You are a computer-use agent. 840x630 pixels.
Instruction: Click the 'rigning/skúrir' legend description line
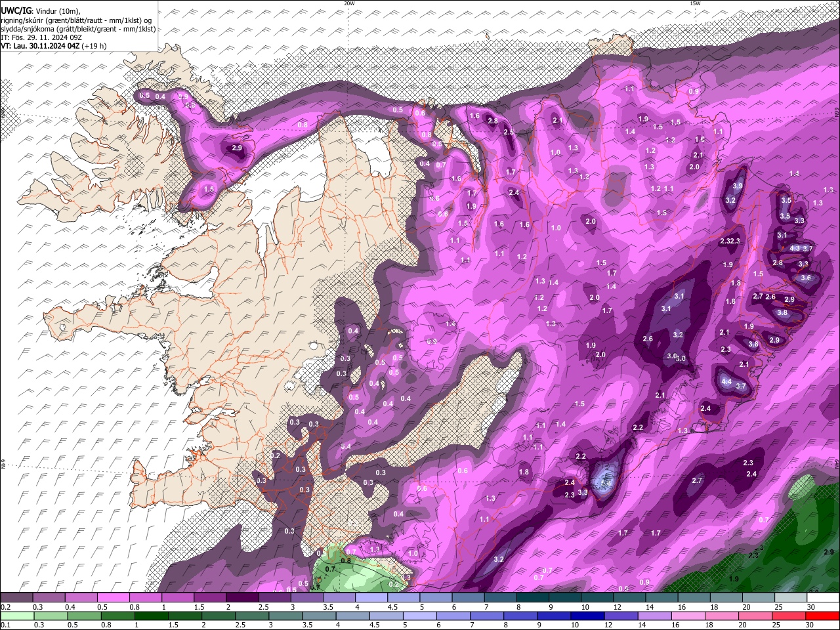[77, 20]
